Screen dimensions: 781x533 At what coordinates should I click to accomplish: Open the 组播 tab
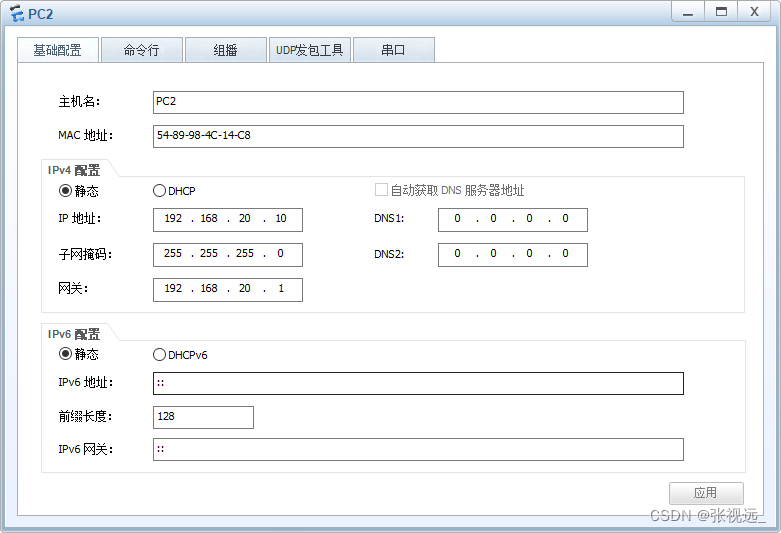[226, 50]
